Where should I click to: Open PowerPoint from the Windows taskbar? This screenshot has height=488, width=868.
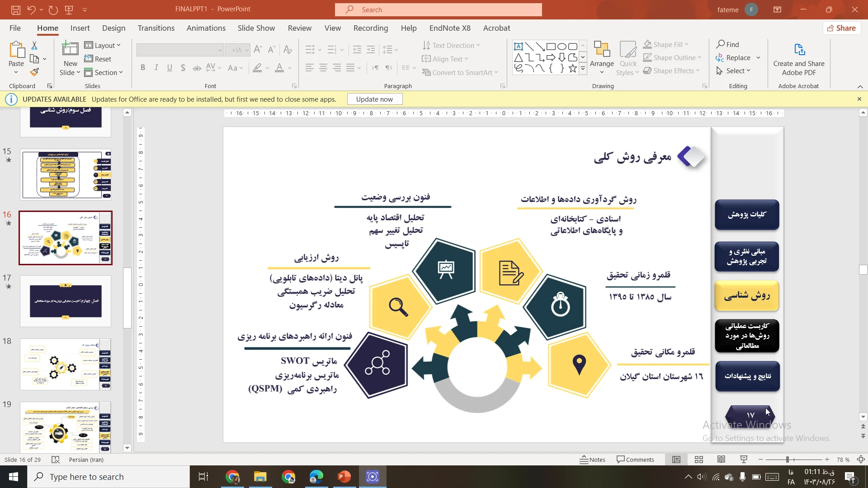tap(344, 477)
